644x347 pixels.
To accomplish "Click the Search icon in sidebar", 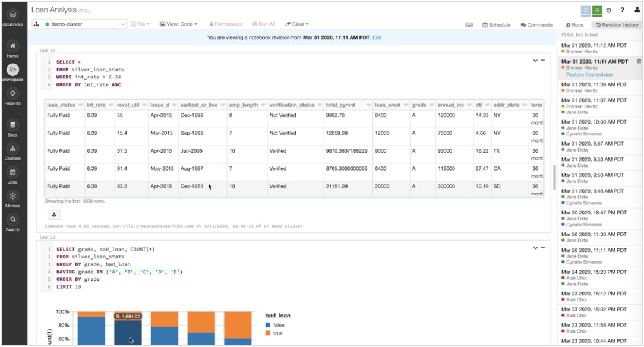I will (12, 220).
